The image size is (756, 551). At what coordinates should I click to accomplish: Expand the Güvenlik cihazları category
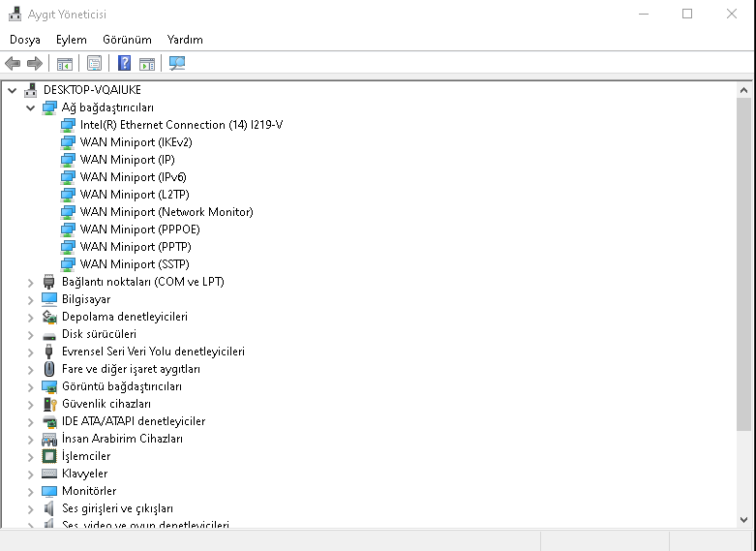click(30, 405)
